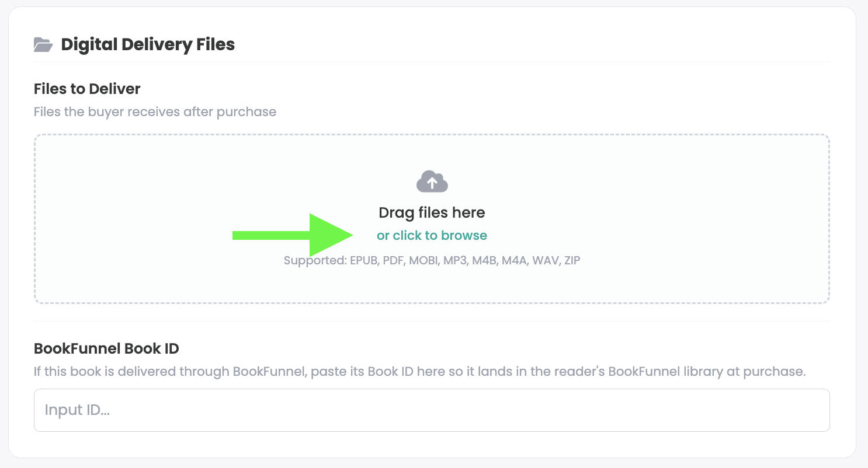This screenshot has width=868, height=468.
Task: Click the 'Files to Deliver' label
Action: click(x=87, y=89)
